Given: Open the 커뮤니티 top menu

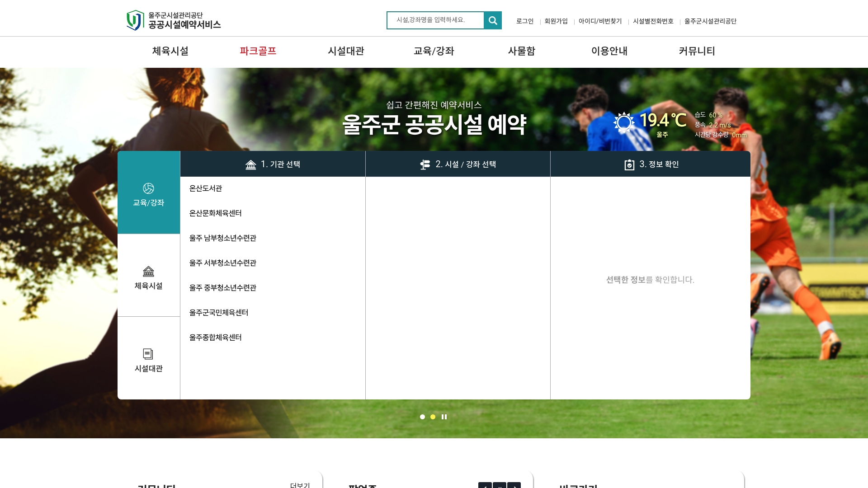Looking at the screenshot, I should point(697,51).
